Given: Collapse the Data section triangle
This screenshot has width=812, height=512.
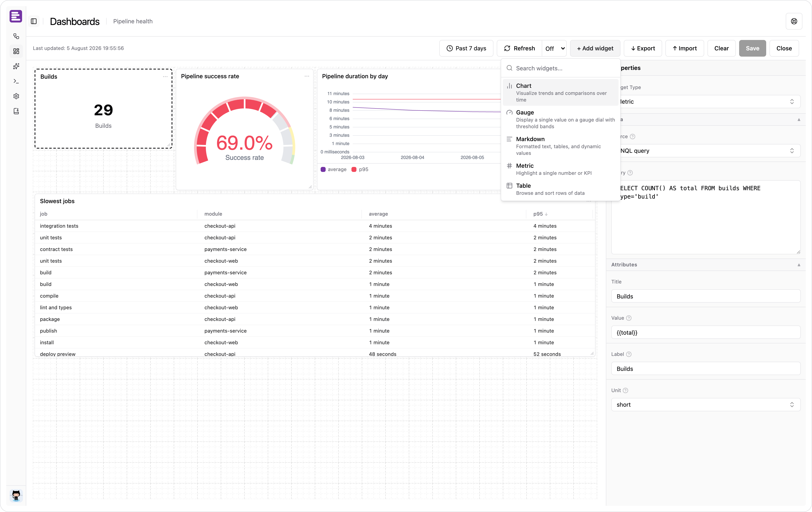Looking at the screenshot, I should point(798,120).
